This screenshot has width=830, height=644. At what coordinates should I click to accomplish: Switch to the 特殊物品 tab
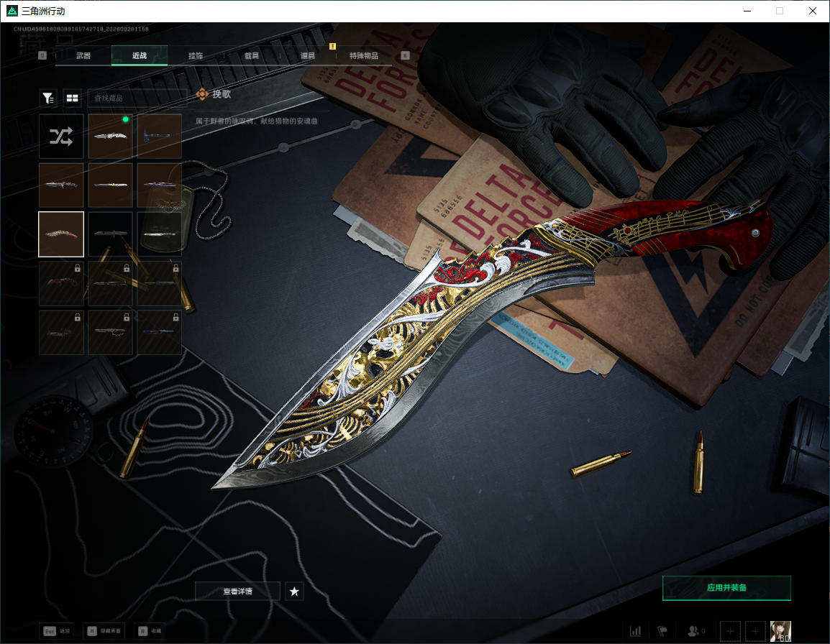364,55
